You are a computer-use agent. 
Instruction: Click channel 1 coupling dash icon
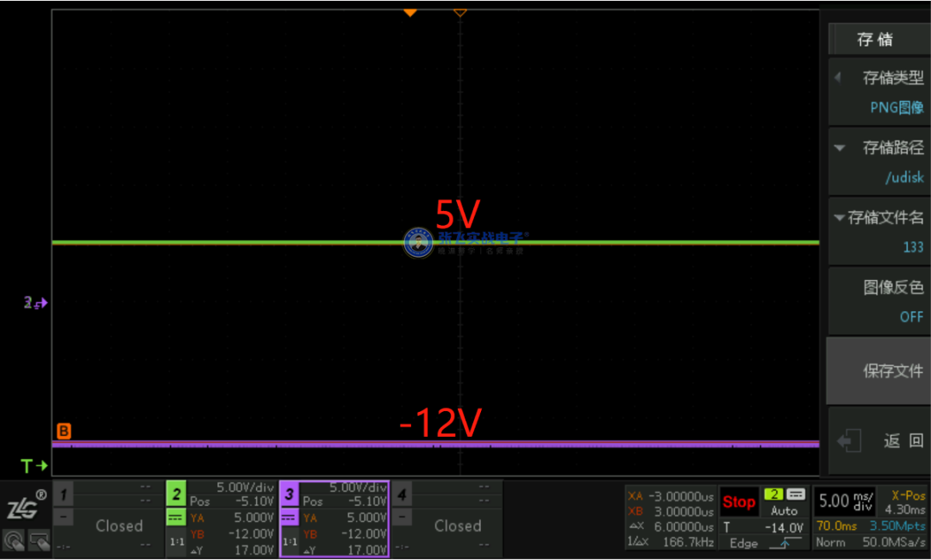64,518
